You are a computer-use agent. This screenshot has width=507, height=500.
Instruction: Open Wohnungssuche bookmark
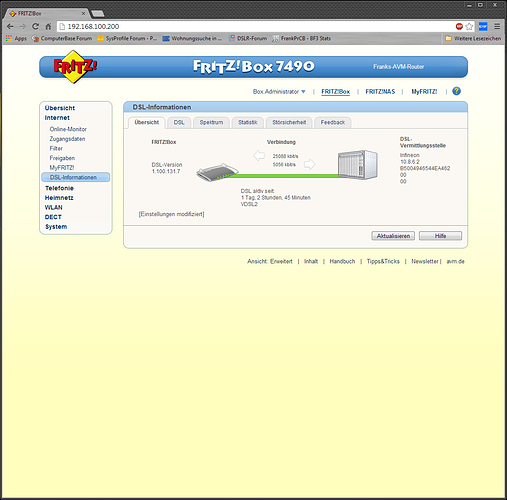point(192,38)
